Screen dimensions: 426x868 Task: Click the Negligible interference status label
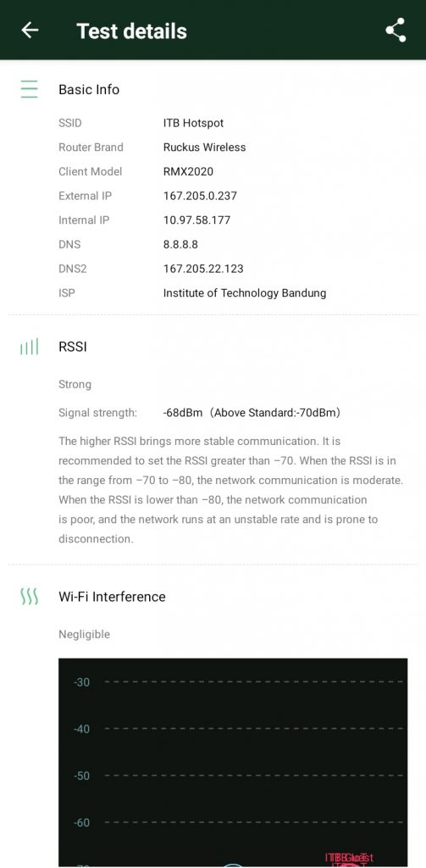[84, 634]
